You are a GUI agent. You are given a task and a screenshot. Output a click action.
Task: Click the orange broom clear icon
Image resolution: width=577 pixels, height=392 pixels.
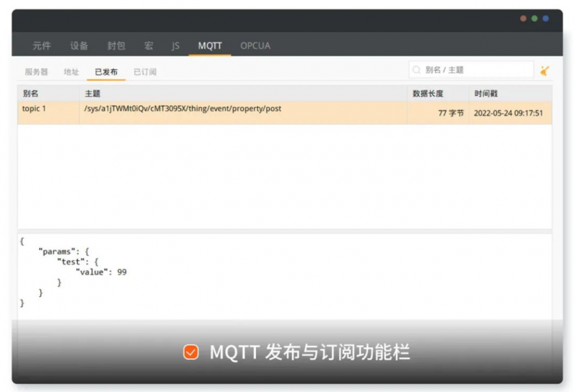click(545, 71)
